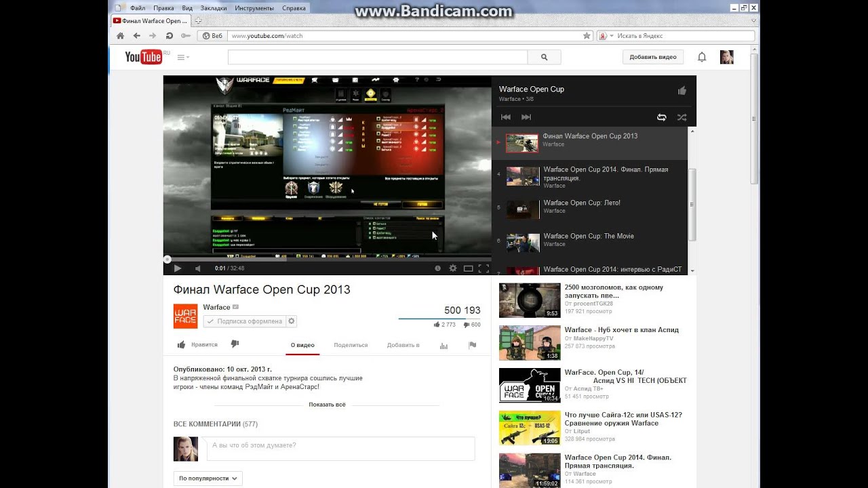
Task: Open the Закладки menu
Action: (x=214, y=8)
